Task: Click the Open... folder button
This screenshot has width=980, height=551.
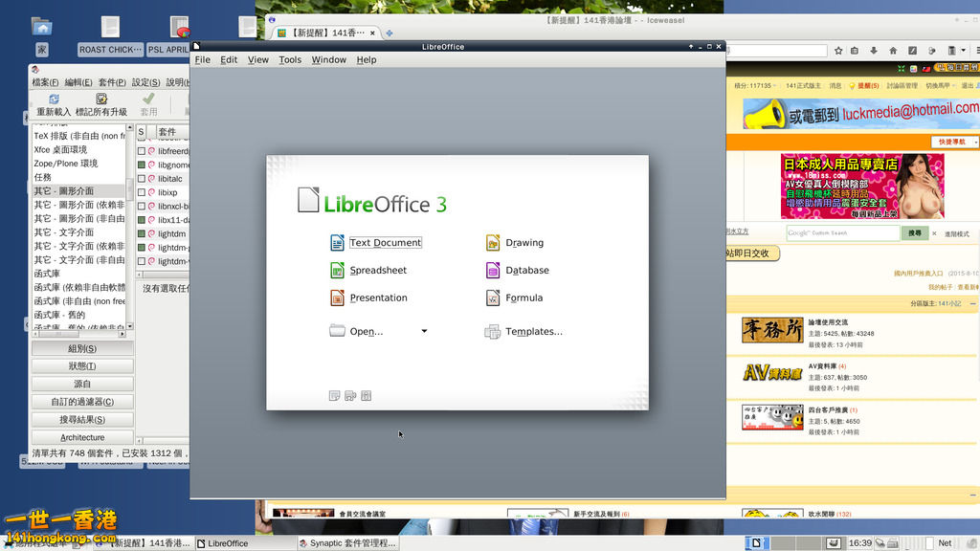Action: (356, 331)
